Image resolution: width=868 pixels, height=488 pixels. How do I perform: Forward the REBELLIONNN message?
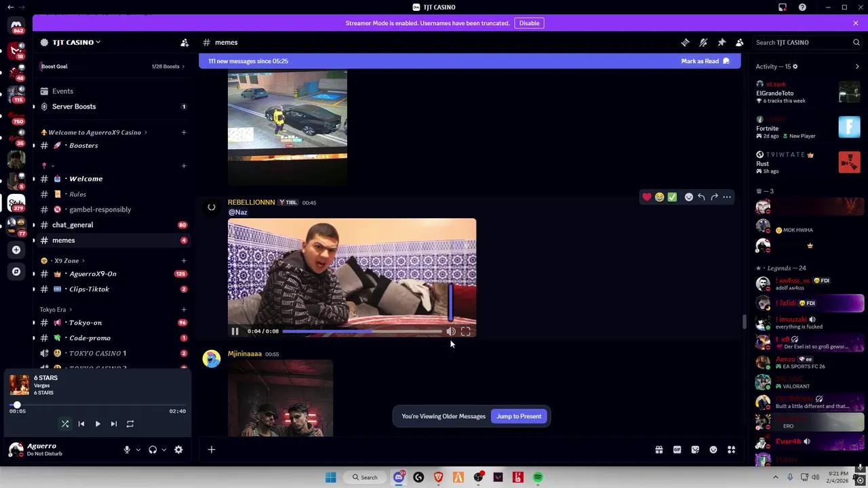pyautogui.click(x=714, y=197)
